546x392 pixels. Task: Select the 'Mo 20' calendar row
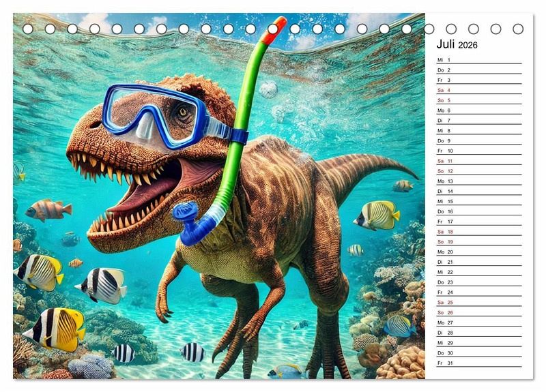pyautogui.click(x=479, y=252)
